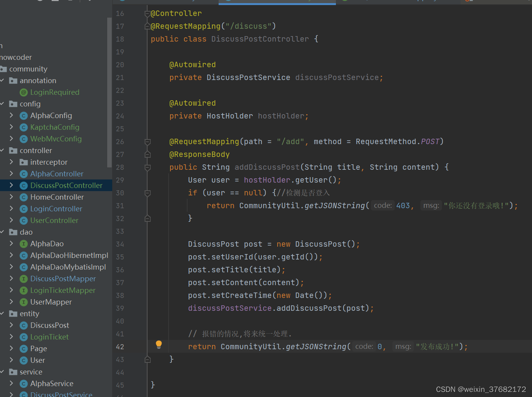Select the service folder in project tree
The width and height of the screenshot is (532, 397).
click(x=31, y=372)
